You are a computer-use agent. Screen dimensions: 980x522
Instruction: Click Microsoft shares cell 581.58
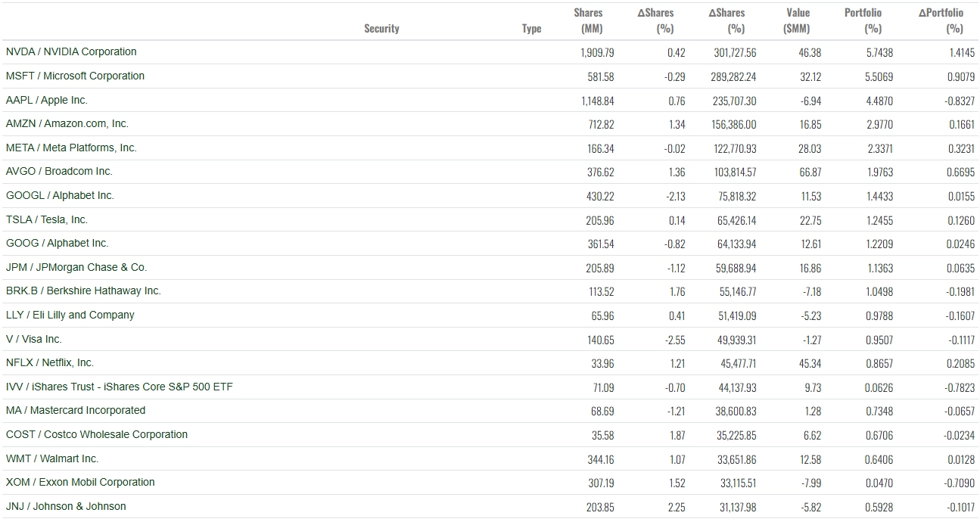pyautogui.click(x=601, y=77)
